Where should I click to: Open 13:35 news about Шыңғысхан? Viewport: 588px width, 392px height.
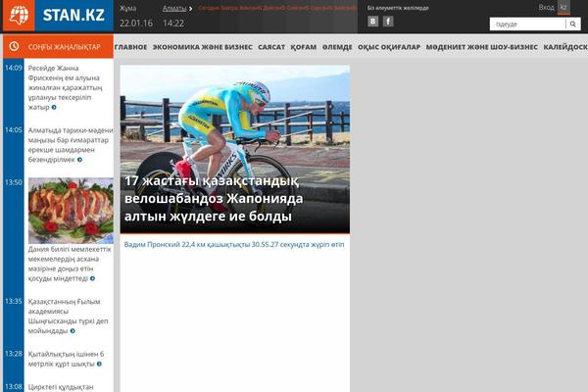pos(68,317)
